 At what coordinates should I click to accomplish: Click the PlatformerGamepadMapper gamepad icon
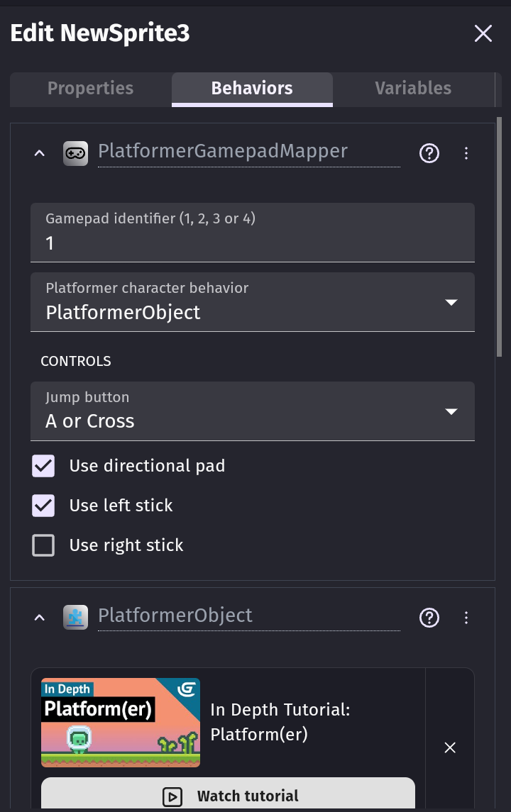pyautogui.click(x=76, y=153)
